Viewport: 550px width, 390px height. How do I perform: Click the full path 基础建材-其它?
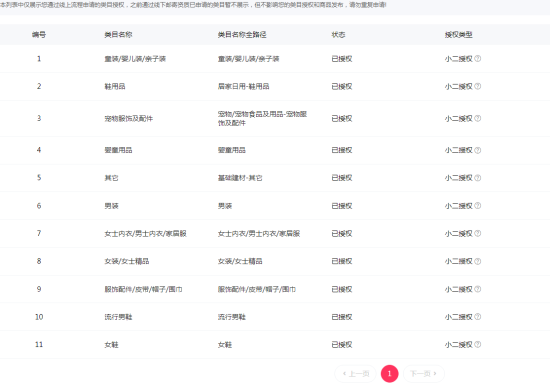pyautogui.click(x=240, y=178)
